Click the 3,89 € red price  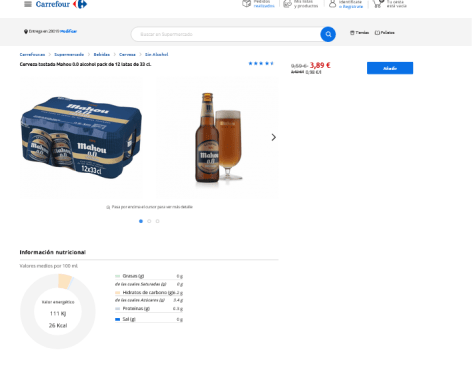[x=320, y=65]
